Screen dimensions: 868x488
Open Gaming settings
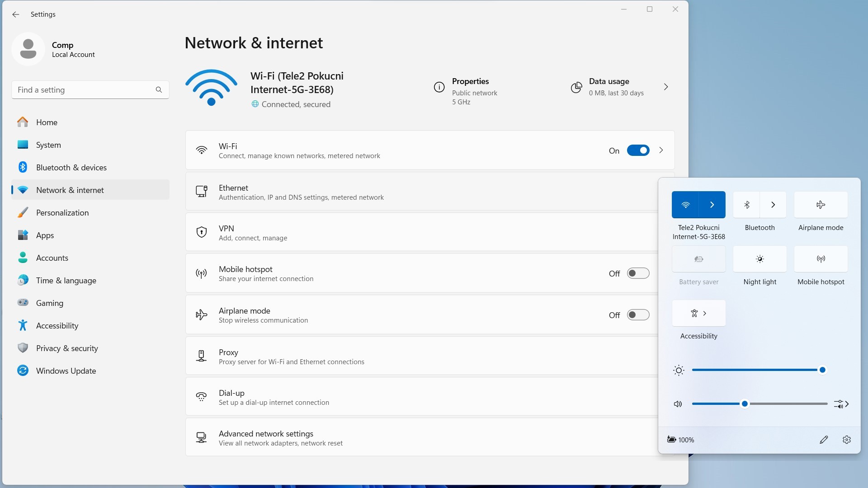click(x=90, y=303)
